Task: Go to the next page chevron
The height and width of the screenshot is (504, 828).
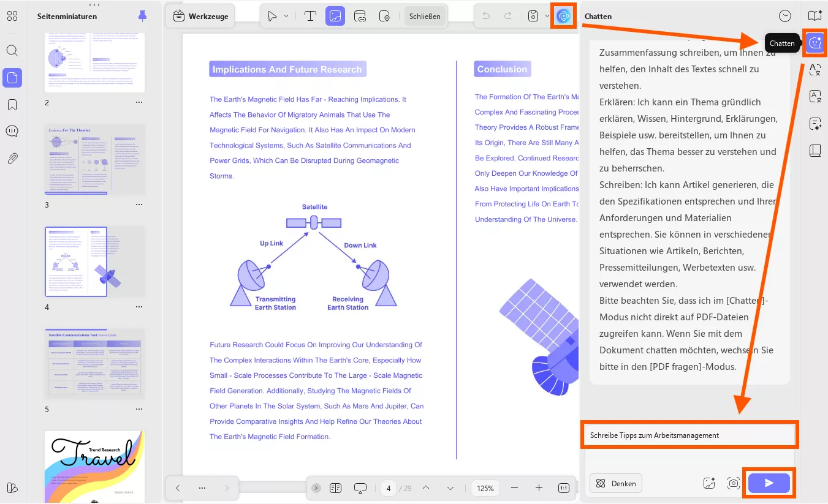Action: [x=450, y=488]
